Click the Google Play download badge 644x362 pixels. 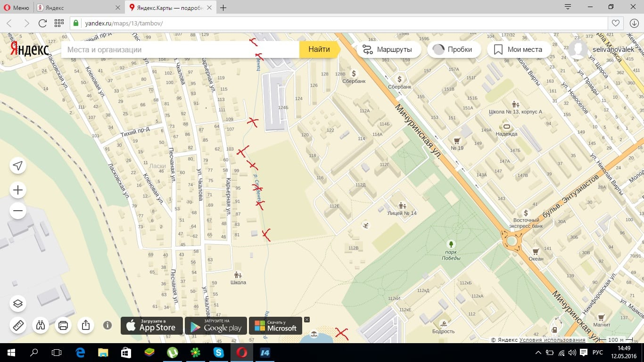pyautogui.click(x=216, y=325)
